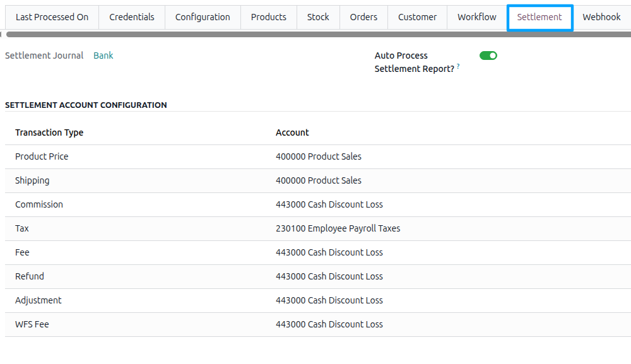Click the Tax row's Employee Payroll Taxes account
This screenshot has width=631, height=364.
pyautogui.click(x=338, y=228)
